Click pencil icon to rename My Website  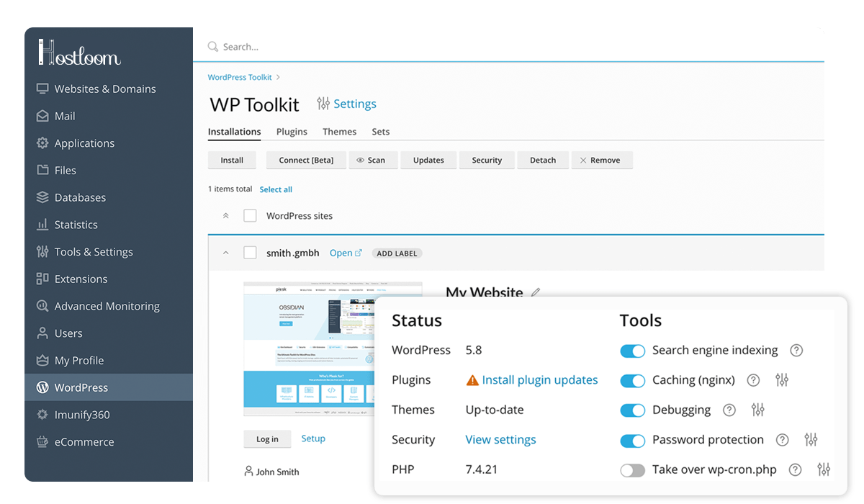pyautogui.click(x=535, y=292)
